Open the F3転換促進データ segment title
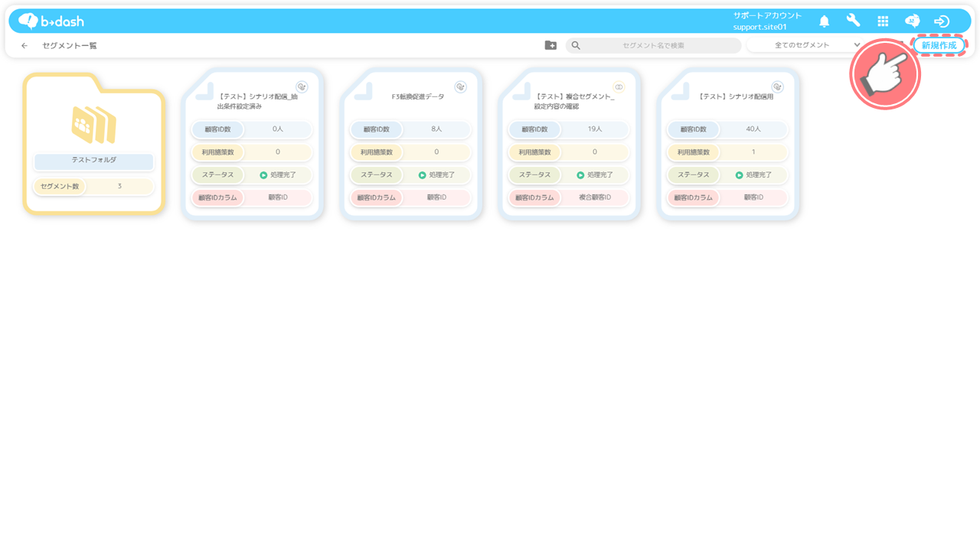The width and height of the screenshot is (980, 551). [417, 96]
